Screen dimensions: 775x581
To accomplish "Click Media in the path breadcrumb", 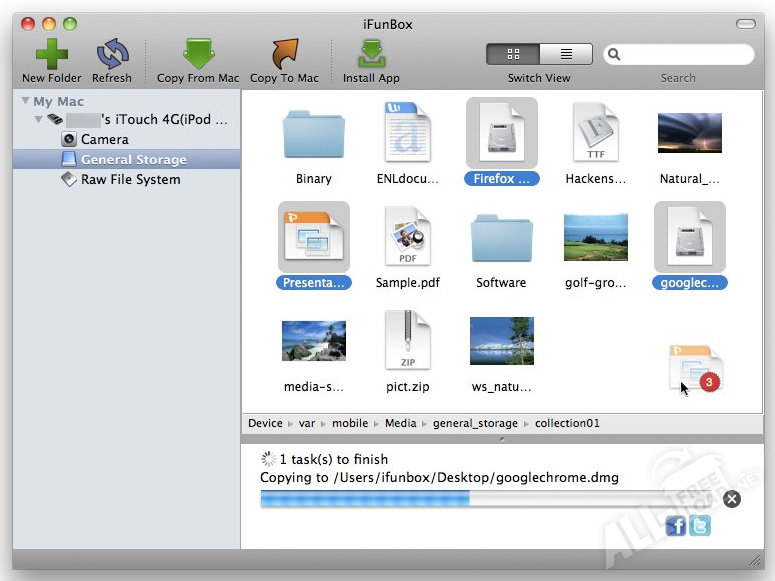I will (x=400, y=423).
